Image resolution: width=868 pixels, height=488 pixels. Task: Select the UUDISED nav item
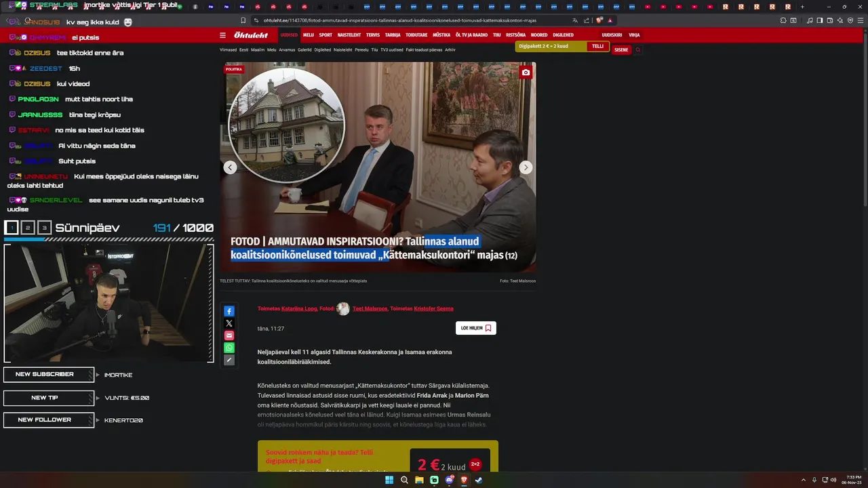pos(289,35)
